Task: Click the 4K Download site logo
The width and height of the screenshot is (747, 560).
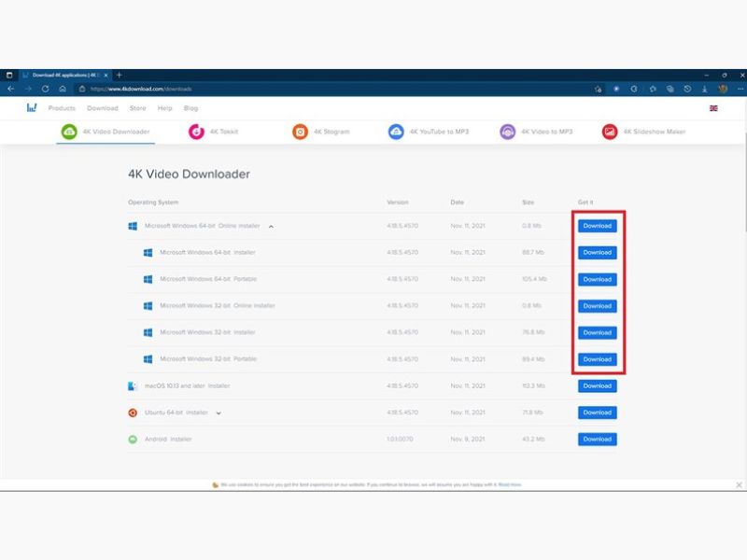Action: pyautogui.click(x=32, y=108)
